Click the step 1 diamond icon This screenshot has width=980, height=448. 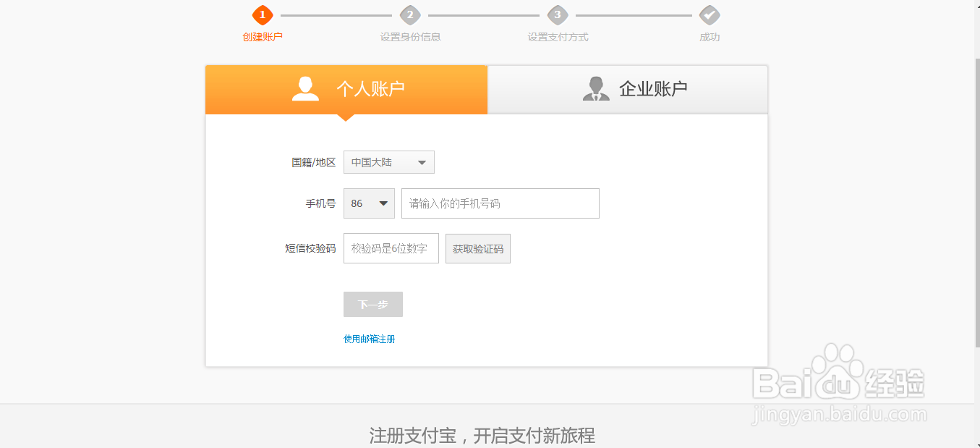[x=263, y=14]
